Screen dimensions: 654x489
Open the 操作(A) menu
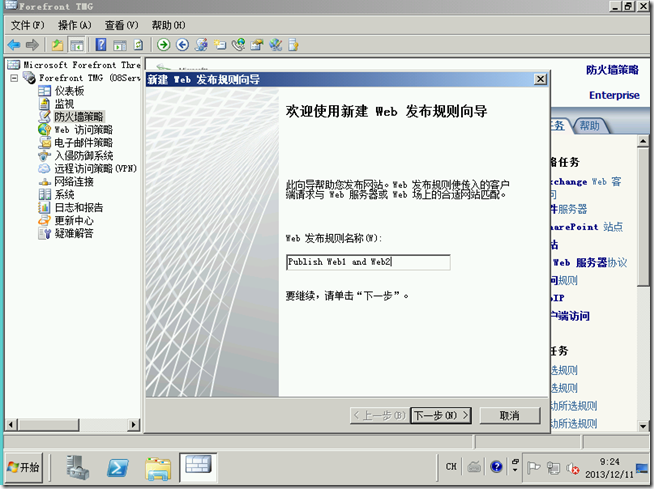click(74, 25)
